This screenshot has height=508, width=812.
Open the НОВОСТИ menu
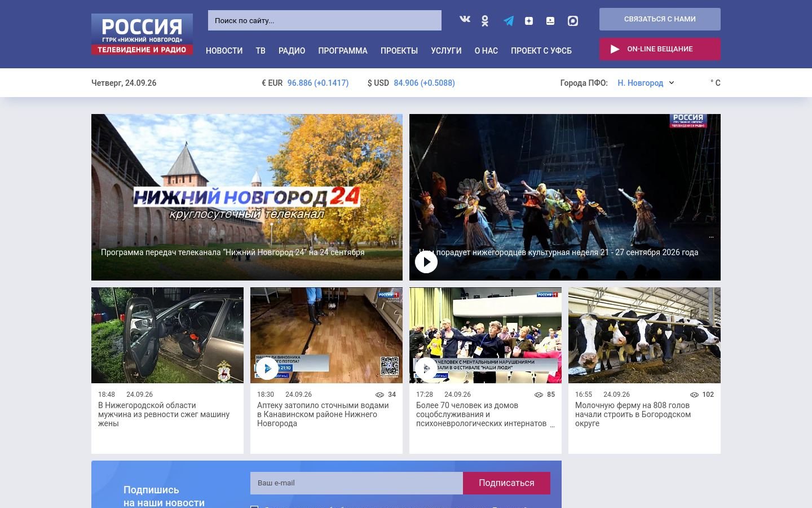pyautogui.click(x=224, y=51)
